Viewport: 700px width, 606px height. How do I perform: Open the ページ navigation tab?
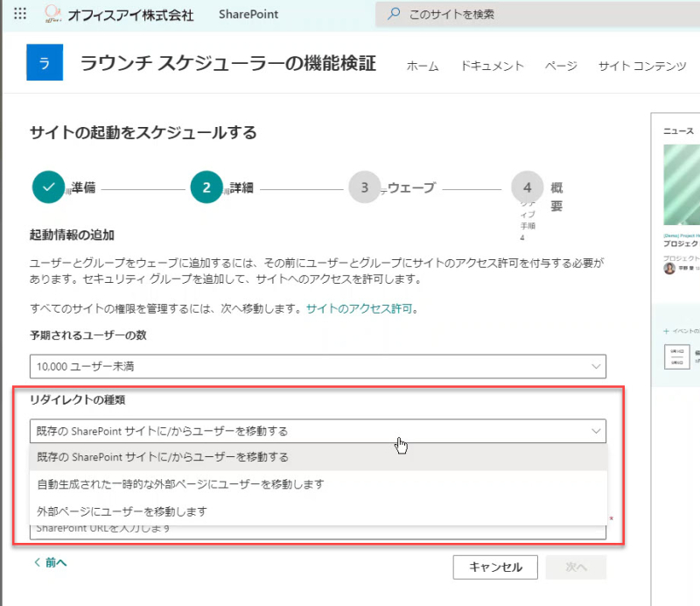pos(561,67)
